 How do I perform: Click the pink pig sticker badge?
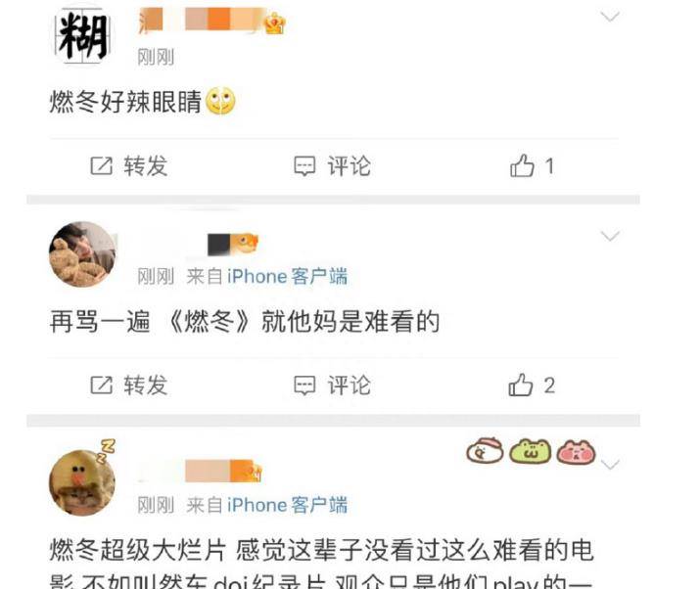(577, 452)
